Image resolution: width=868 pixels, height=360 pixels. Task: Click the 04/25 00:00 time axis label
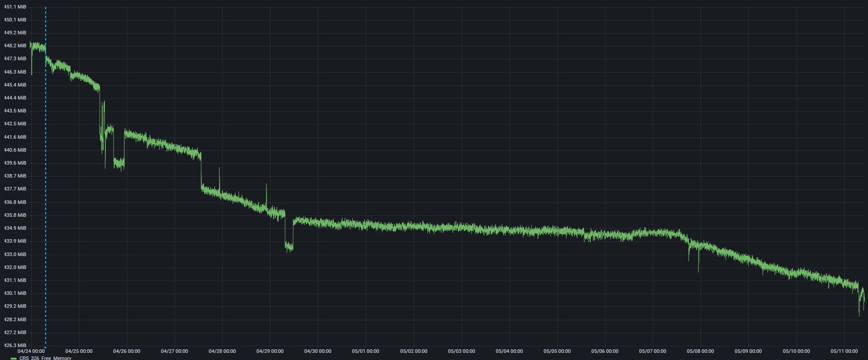click(x=79, y=351)
